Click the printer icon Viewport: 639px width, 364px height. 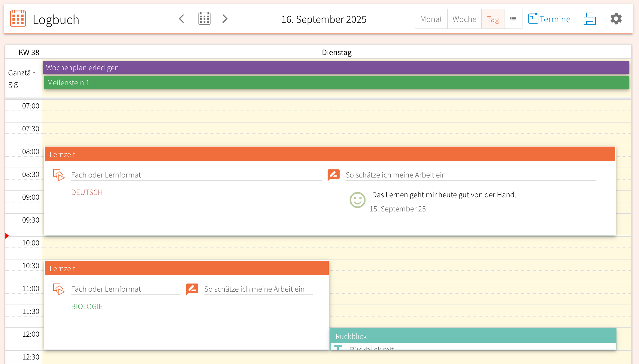tap(589, 19)
